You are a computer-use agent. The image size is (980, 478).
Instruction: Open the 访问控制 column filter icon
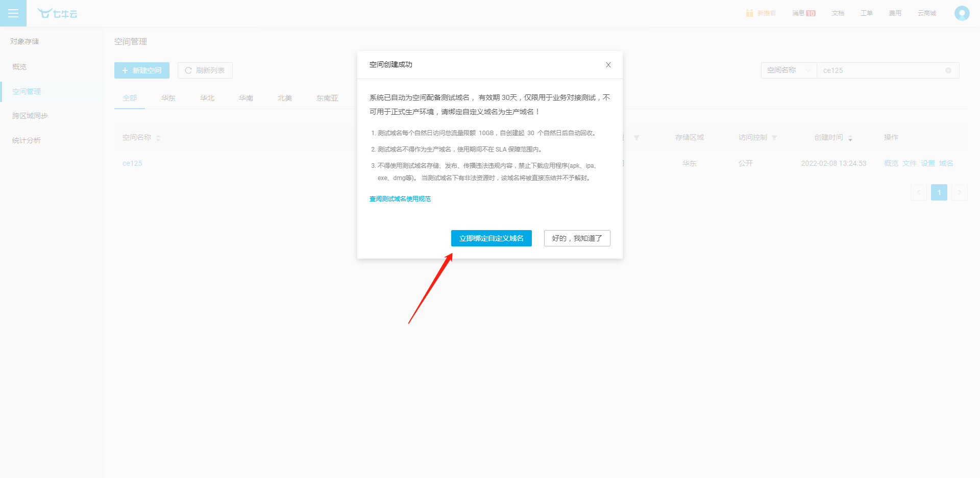tap(774, 138)
